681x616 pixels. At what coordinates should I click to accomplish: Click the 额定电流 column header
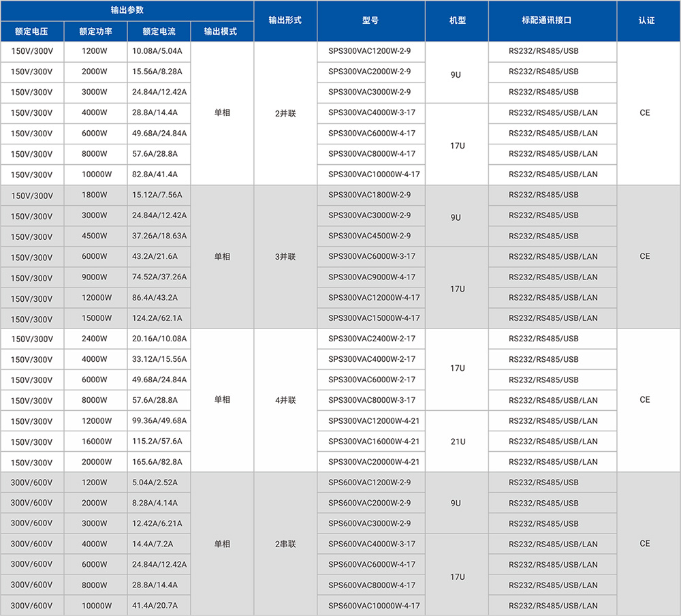[159, 31]
